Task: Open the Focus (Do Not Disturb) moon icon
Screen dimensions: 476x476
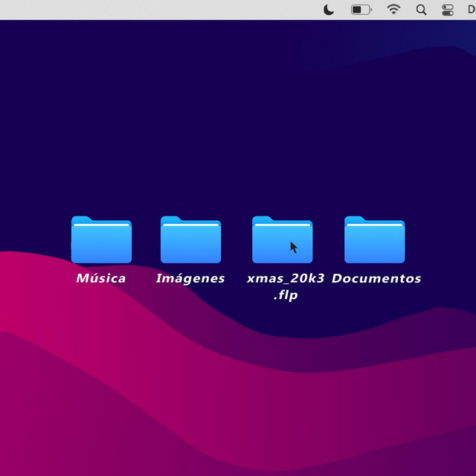Action: [x=329, y=10]
